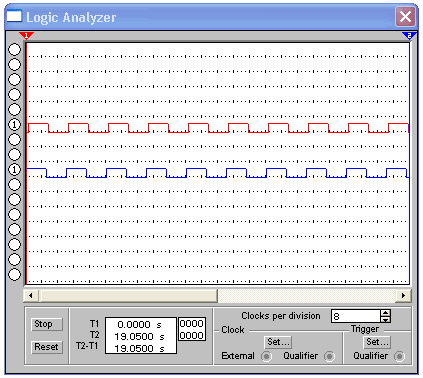Click the T1 hex value 0000
Viewport: 423px width, 378px height.
click(192, 323)
